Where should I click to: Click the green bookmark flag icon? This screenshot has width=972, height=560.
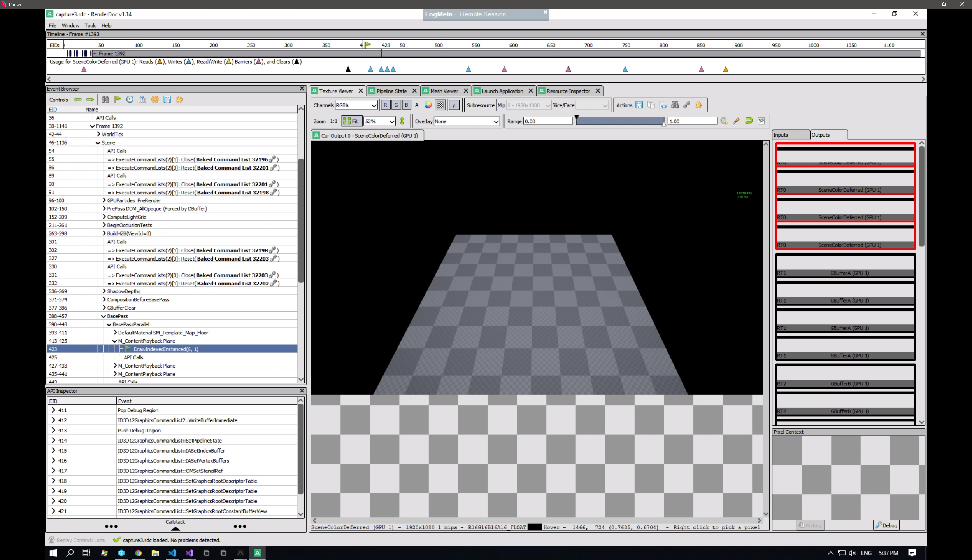[x=118, y=99]
